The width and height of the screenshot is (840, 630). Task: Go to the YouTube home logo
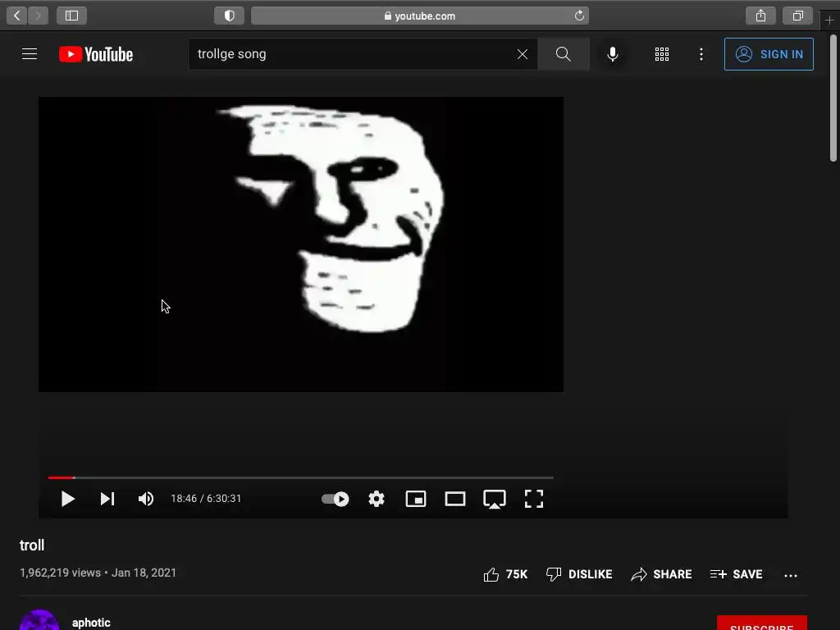(96, 54)
